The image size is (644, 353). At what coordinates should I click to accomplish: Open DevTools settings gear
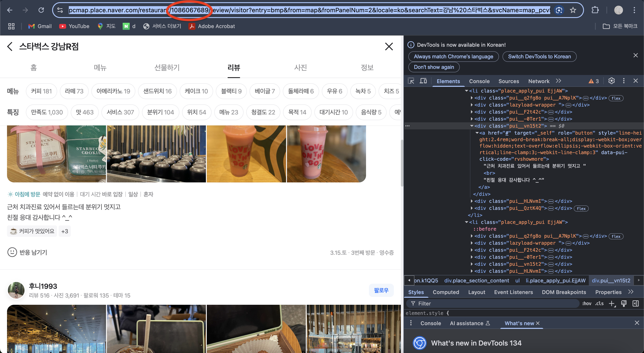611,81
